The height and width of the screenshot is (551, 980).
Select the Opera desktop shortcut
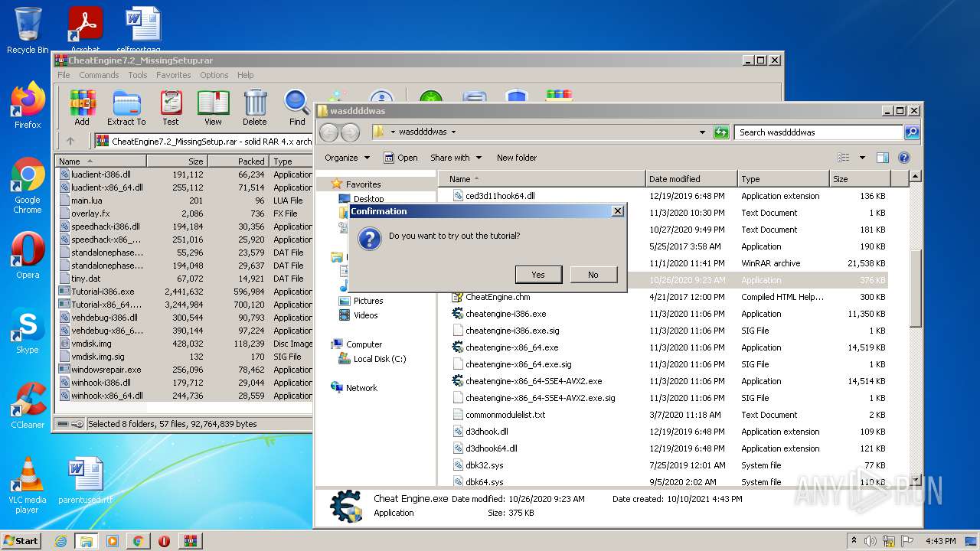tap(28, 255)
